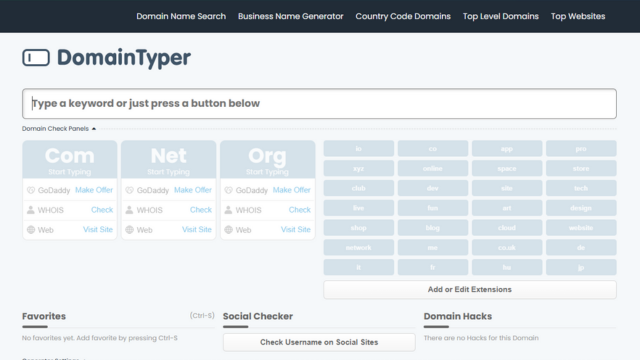Click the WHOIS person icon in Com panel
640x360 pixels.
tap(31, 210)
